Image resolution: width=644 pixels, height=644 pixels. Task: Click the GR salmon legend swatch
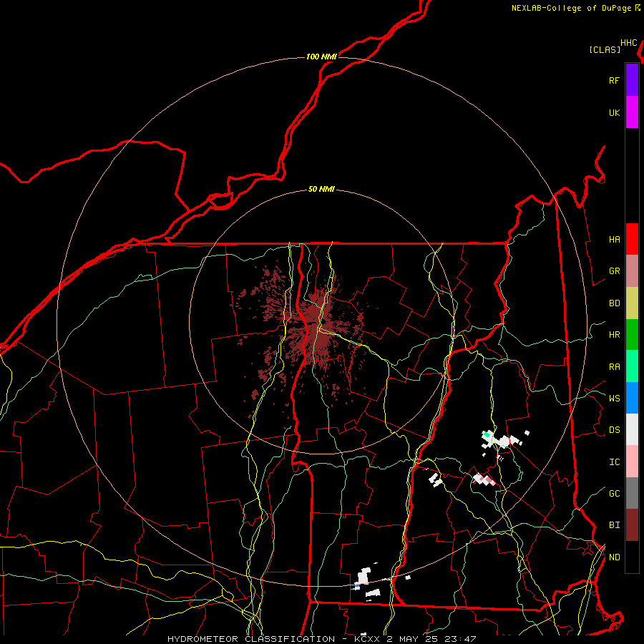pos(632,271)
